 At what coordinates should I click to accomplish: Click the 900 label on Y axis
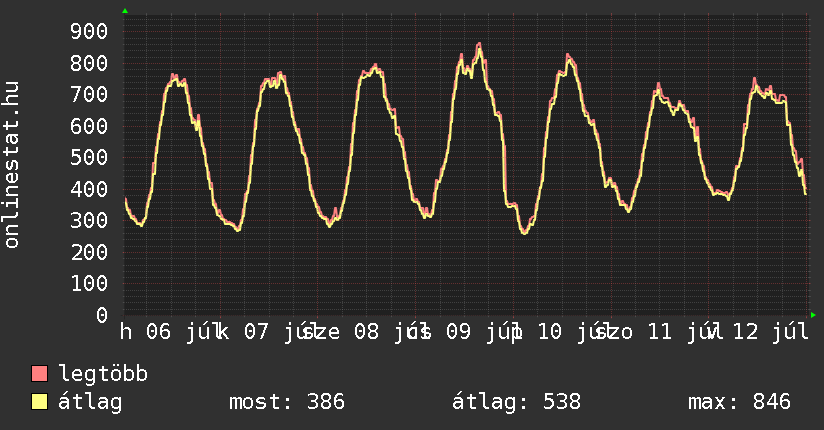89,32
